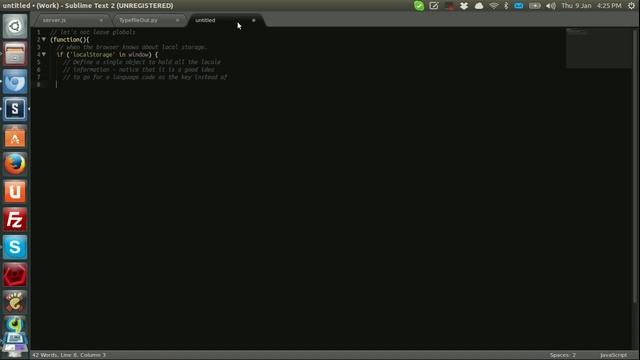The width and height of the screenshot is (640, 360).
Task: Click the vertical editor scrollbar
Action: point(635,165)
